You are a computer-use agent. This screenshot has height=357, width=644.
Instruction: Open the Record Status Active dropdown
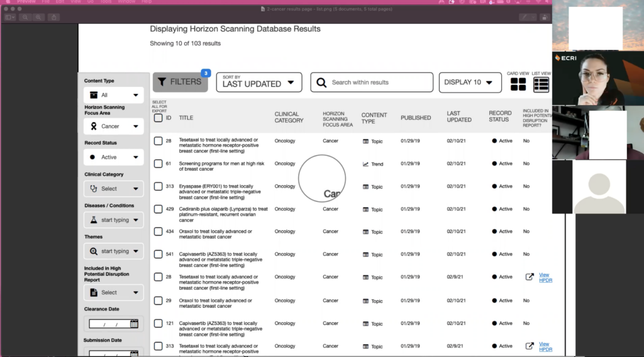pos(114,157)
